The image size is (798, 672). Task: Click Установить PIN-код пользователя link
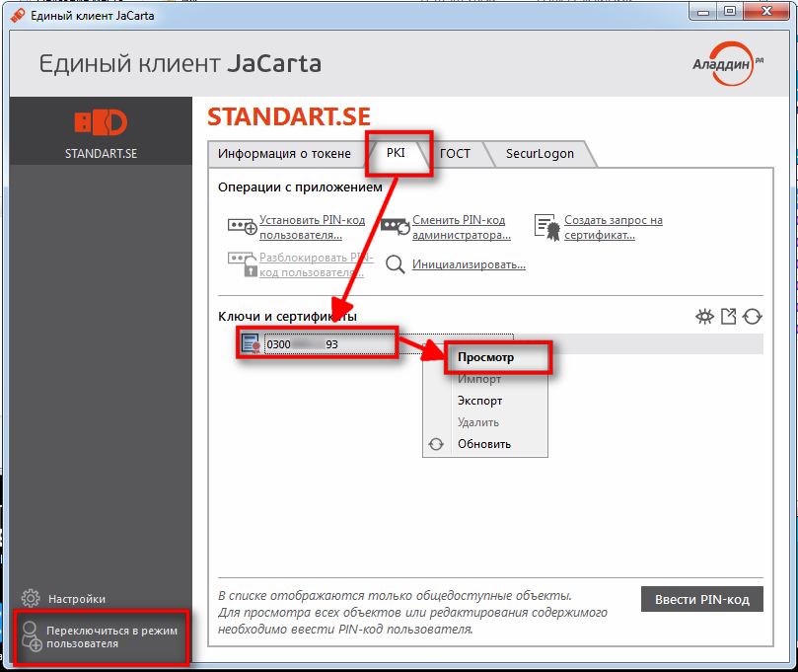312,227
